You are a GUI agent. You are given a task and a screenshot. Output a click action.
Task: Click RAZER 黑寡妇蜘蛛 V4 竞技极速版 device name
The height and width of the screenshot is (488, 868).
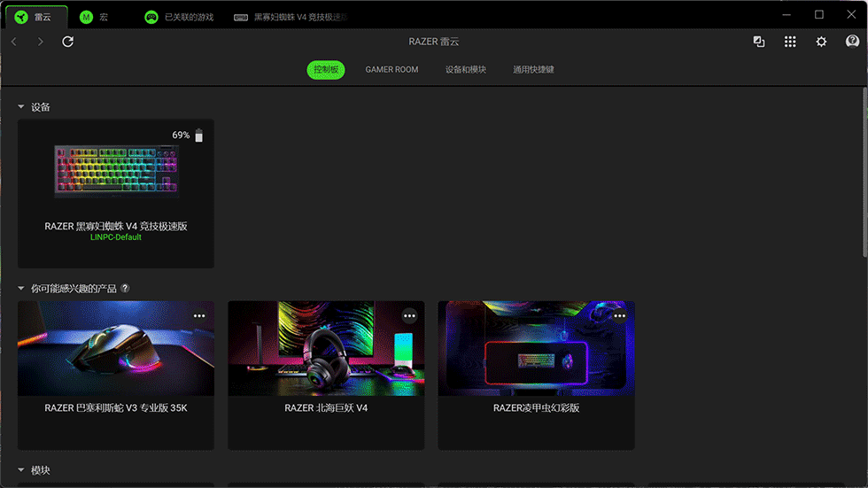pyautogui.click(x=116, y=226)
